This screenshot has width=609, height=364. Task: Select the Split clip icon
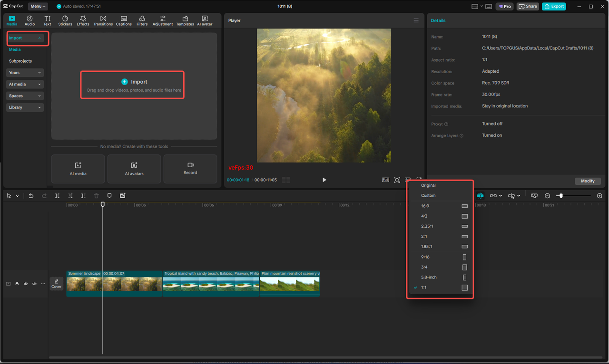(x=57, y=195)
